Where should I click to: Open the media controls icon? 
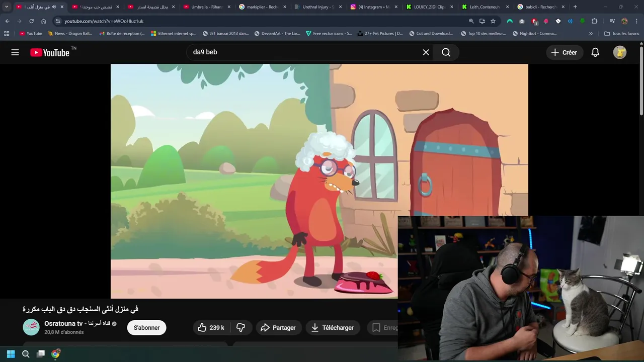click(x=612, y=21)
